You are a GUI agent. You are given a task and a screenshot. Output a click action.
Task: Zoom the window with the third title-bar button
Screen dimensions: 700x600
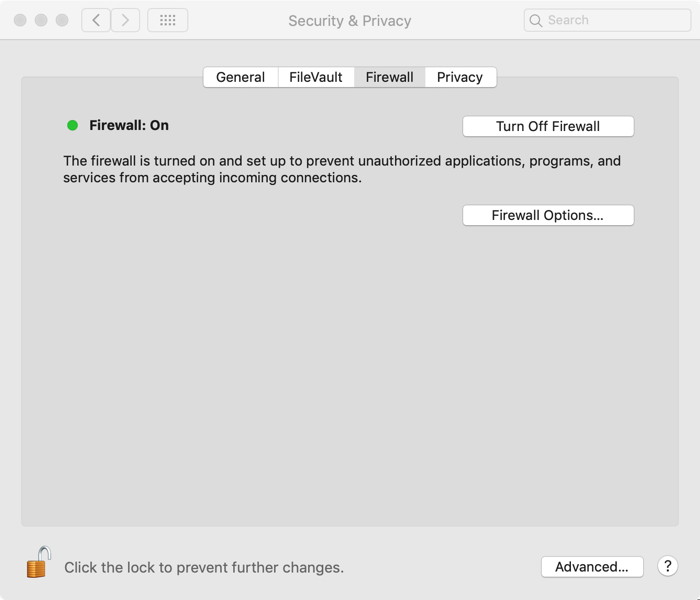[x=62, y=20]
